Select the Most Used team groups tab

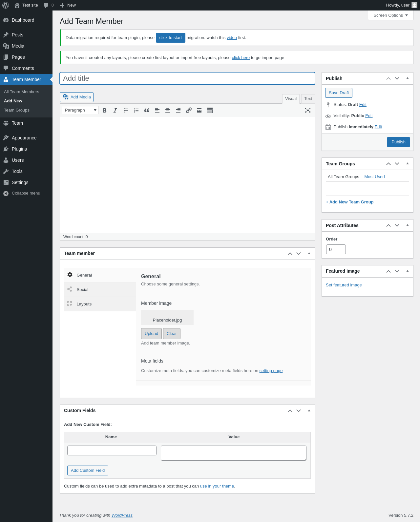[x=374, y=177]
